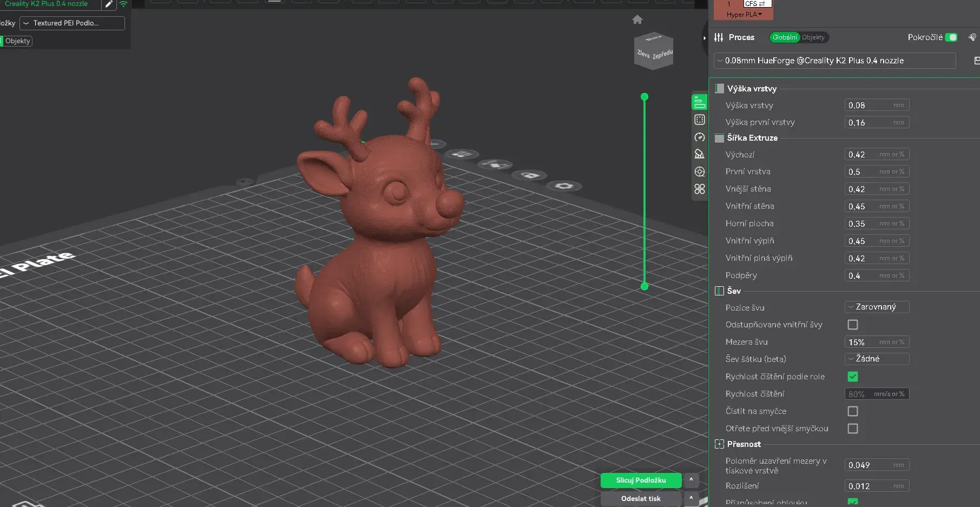Click the Slicuj Podložku button

641,480
